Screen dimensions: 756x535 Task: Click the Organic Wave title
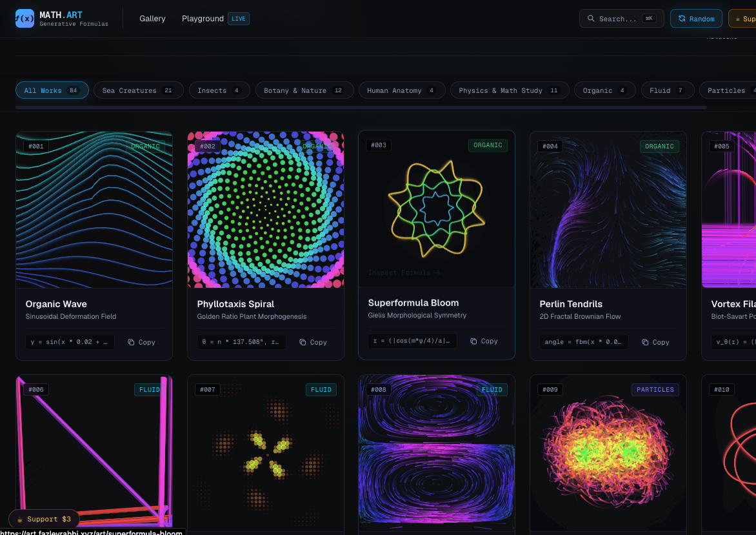pyautogui.click(x=56, y=304)
